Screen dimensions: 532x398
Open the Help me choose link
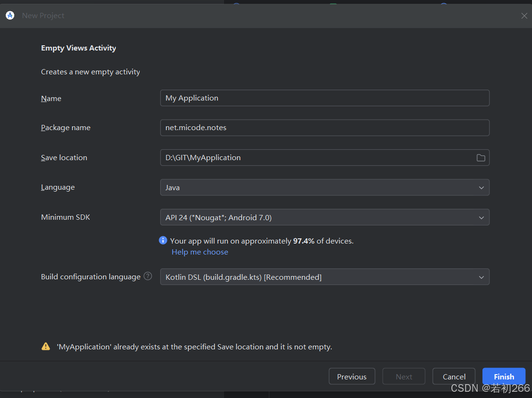200,252
